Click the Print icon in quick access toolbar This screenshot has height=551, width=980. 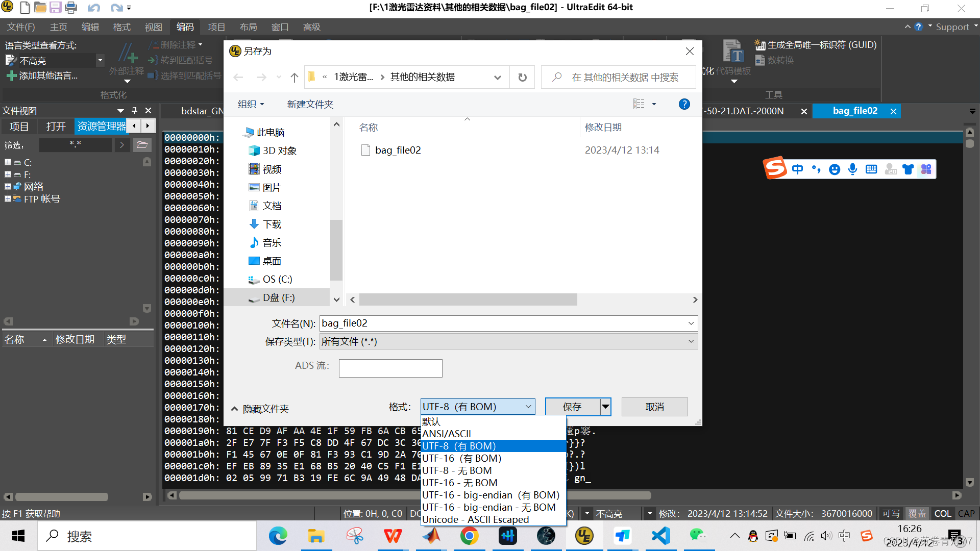click(x=71, y=7)
